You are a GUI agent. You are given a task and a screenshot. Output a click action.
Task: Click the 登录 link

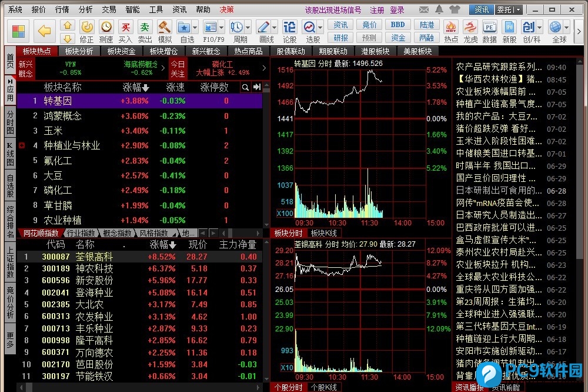[397, 10]
